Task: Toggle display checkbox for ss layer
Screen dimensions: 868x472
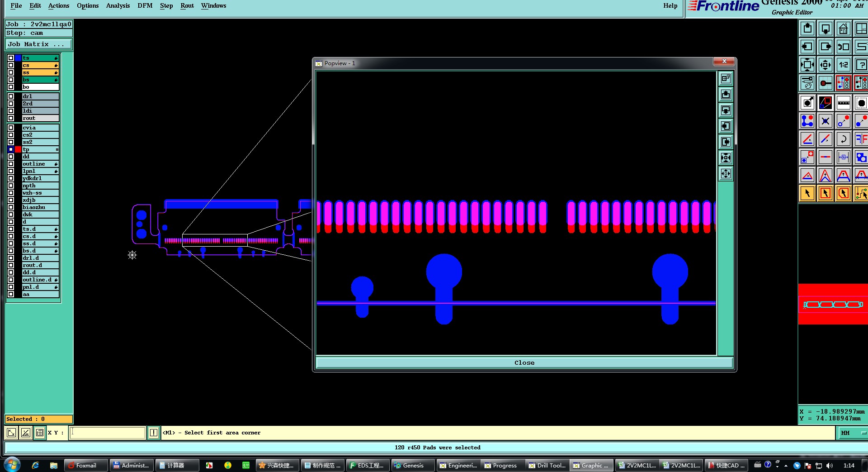Action: point(11,72)
